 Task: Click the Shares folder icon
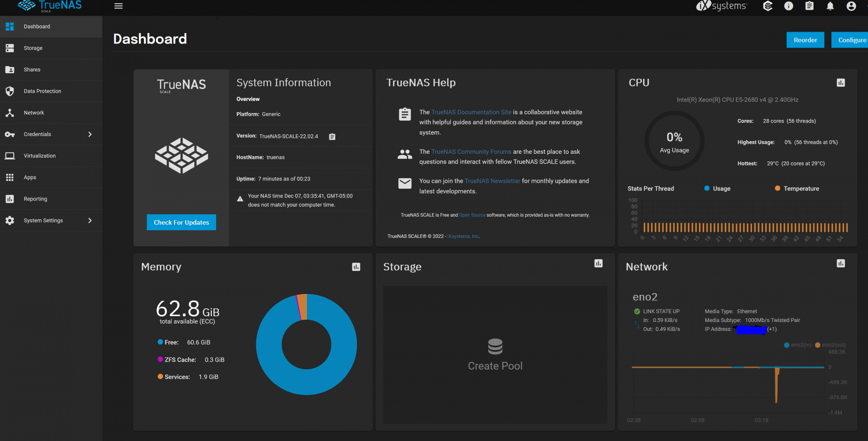point(9,70)
